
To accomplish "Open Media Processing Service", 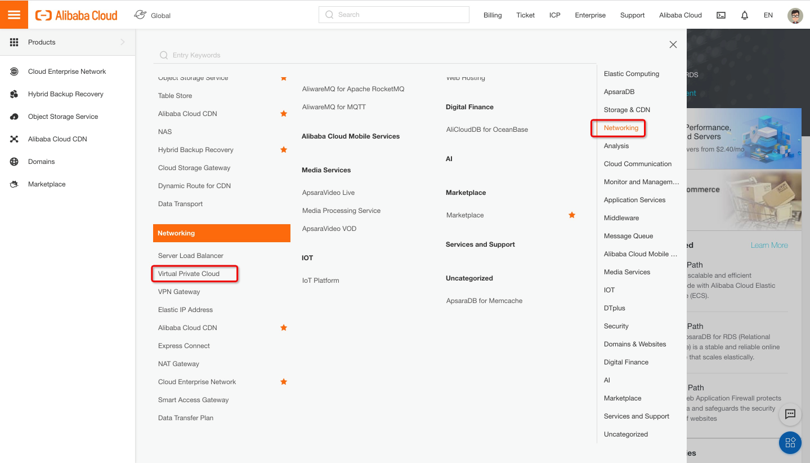I will point(341,210).
